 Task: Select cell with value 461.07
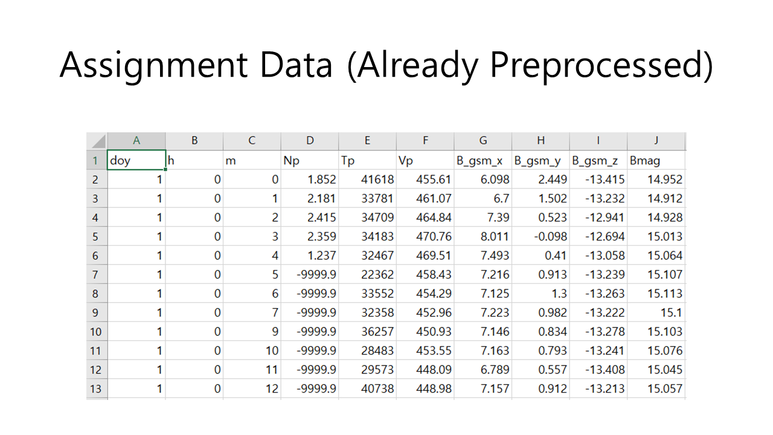(425, 199)
